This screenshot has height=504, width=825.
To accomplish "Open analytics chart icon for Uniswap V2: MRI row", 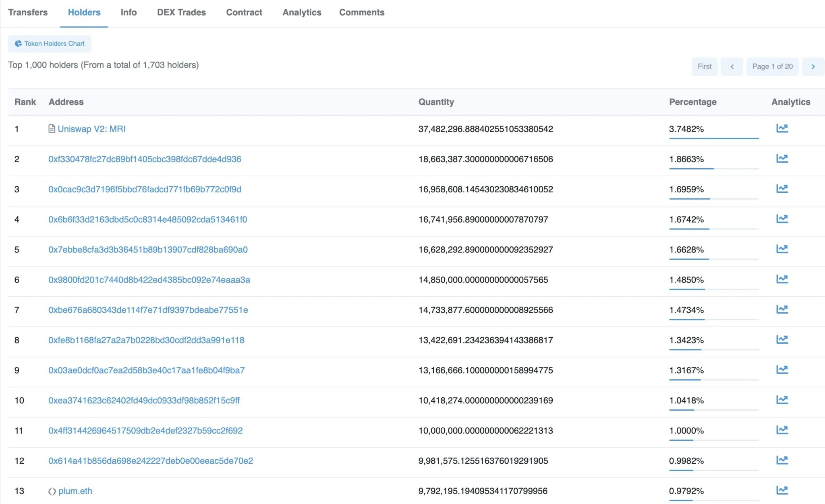I will [782, 128].
